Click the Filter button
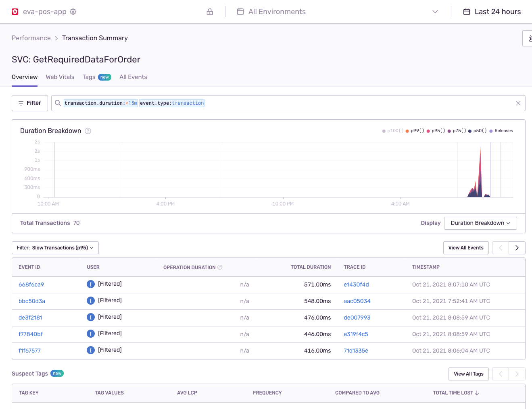The width and height of the screenshot is (532, 409). [x=30, y=103]
